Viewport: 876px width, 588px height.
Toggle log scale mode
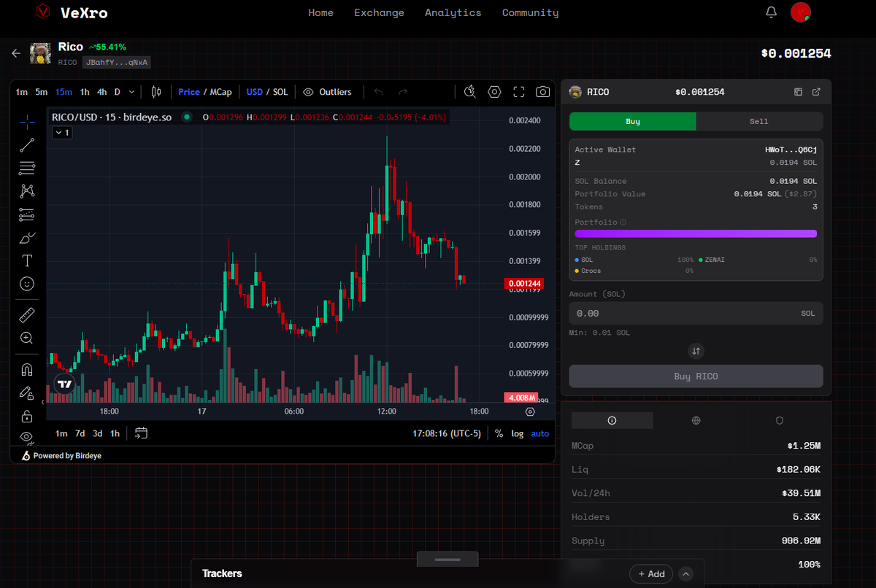(x=518, y=433)
